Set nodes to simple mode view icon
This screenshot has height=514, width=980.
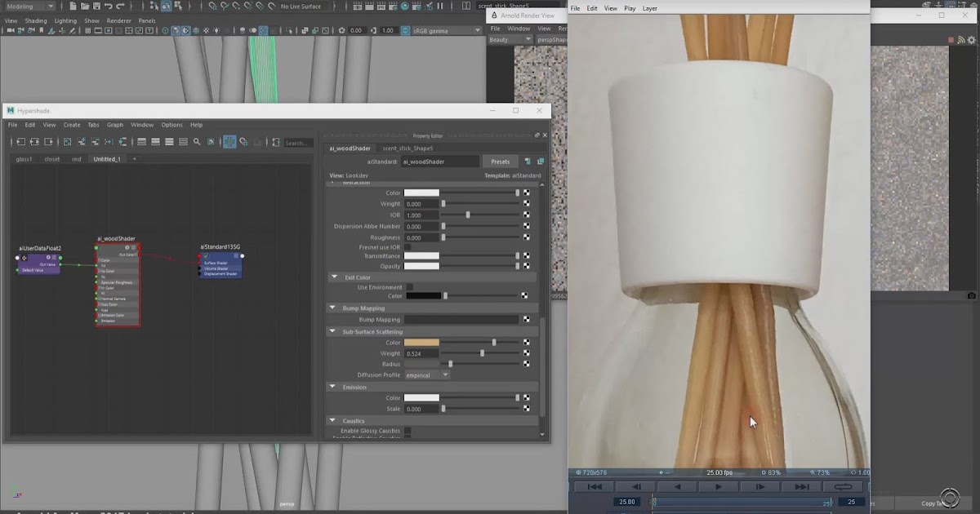coord(141,142)
